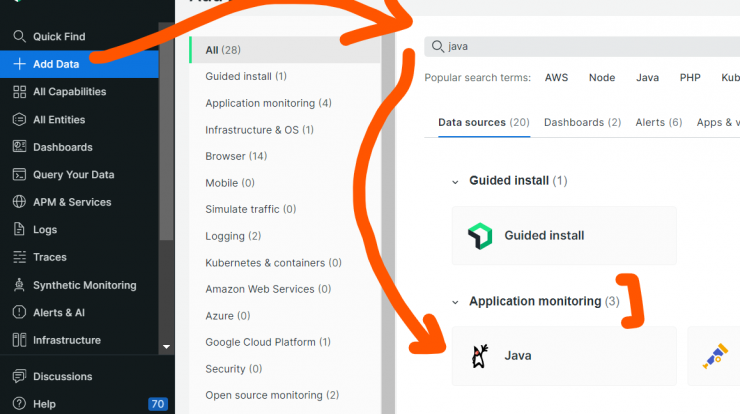Image resolution: width=740 pixels, height=414 pixels.
Task: Click the search box containing java
Action: click(x=582, y=46)
